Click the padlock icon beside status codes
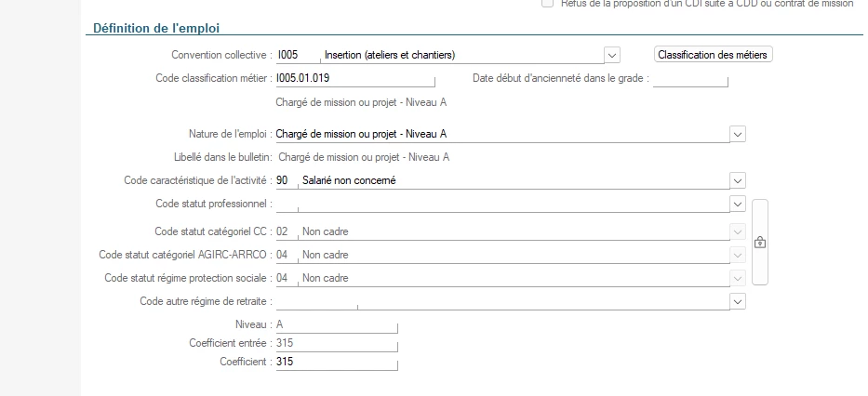This screenshot has height=396, width=868. tap(759, 243)
